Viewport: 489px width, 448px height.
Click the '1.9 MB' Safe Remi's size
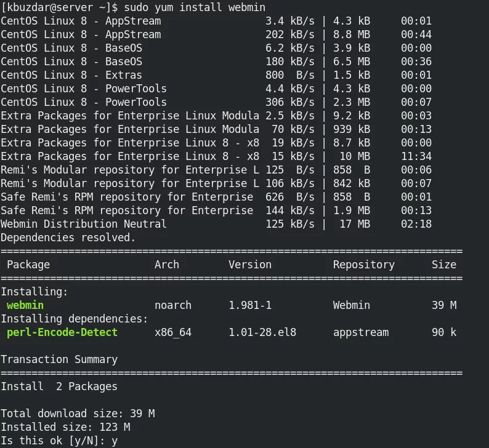click(x=352, y=210)
